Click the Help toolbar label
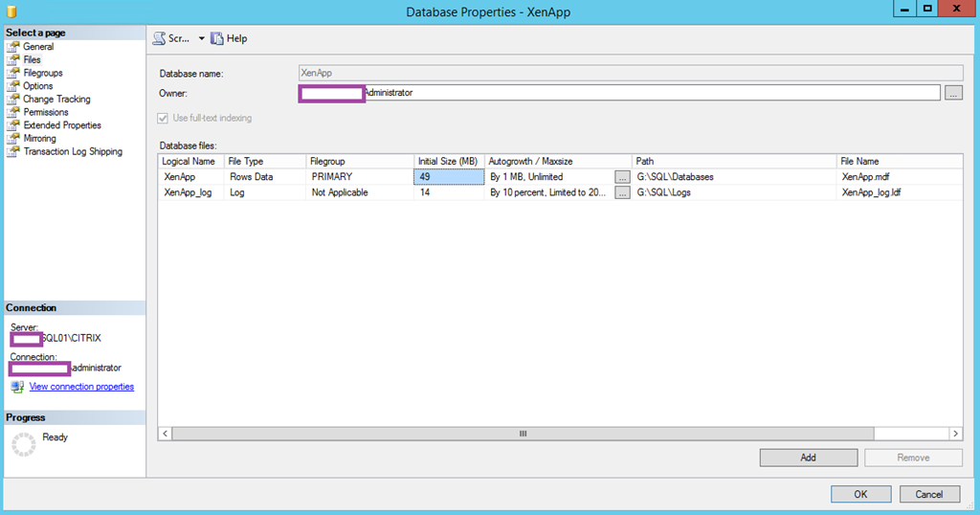Screen dimensions: 980x515 (237, 38)
